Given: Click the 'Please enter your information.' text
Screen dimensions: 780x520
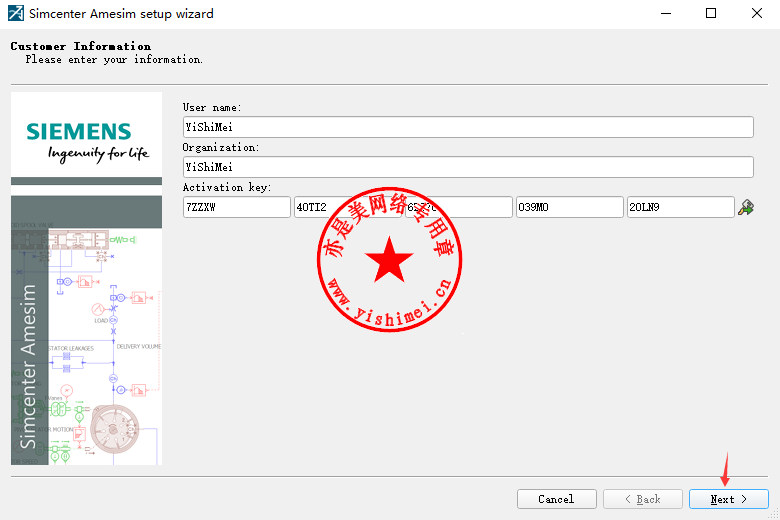Looking at the screenshot, I should pyautogui.click(x=114, y=60).
